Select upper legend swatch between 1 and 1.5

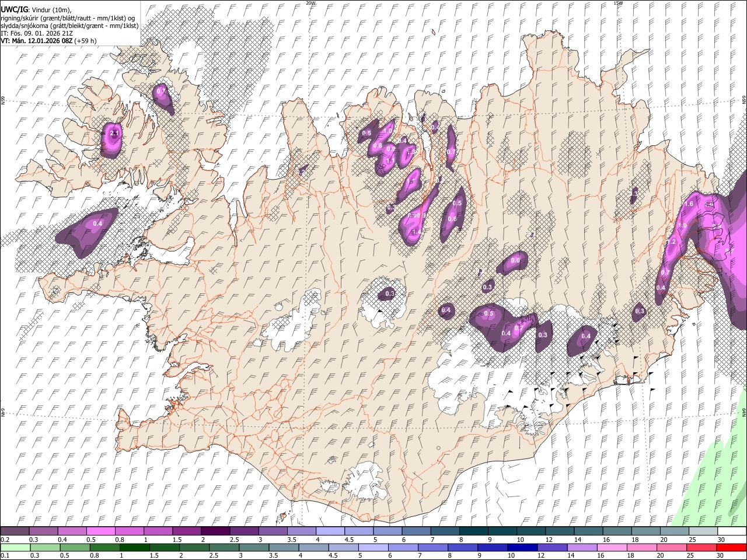click(158, 531)
